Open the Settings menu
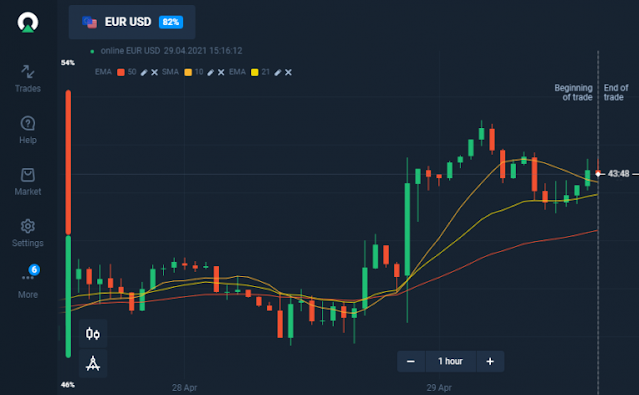 pos(28,233)
